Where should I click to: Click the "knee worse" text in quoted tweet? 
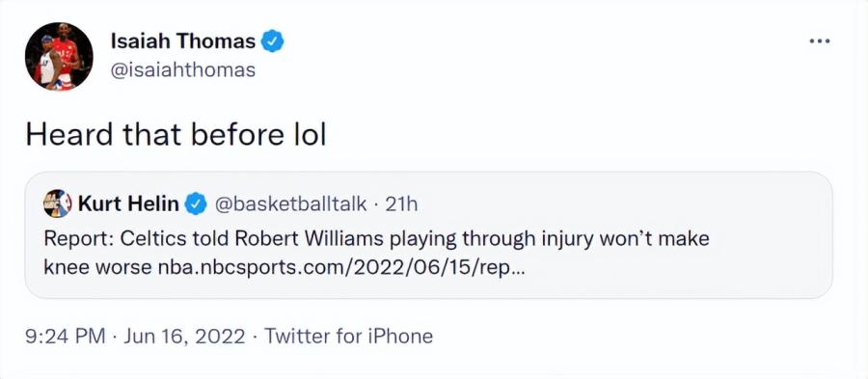(x=97, y=268)
